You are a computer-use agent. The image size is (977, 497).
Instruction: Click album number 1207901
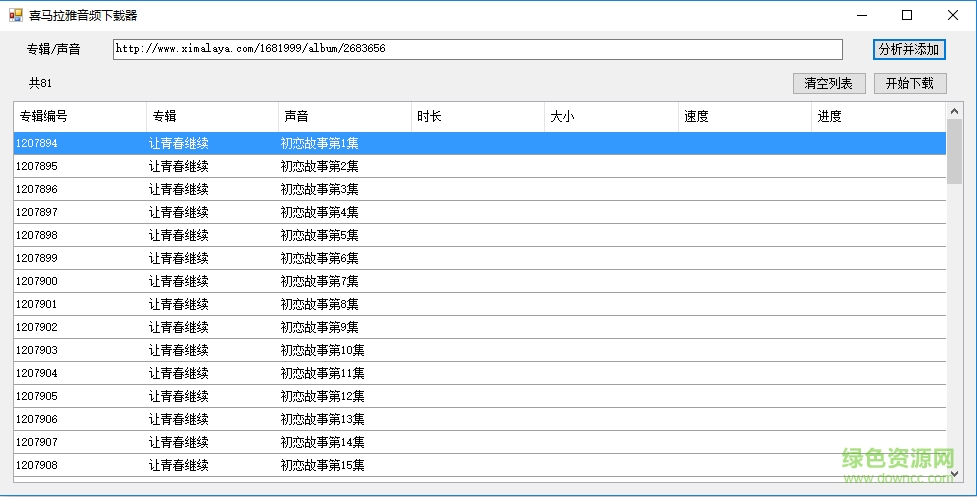[x=37, y=305]
